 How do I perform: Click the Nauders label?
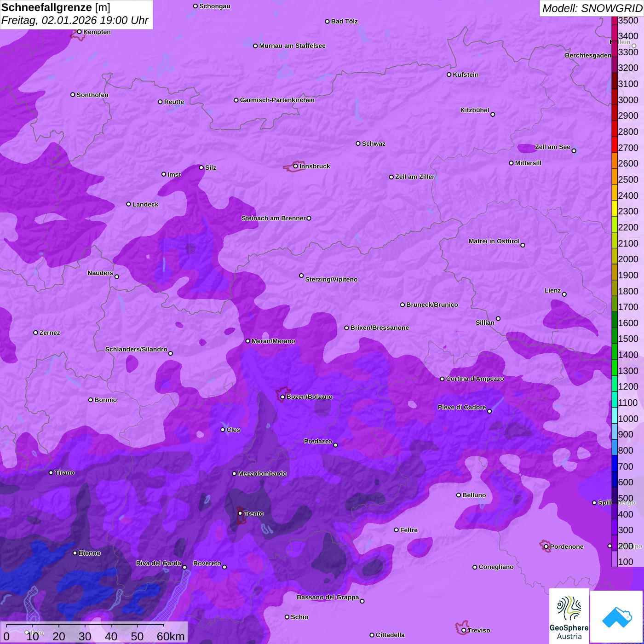pos(100,273)
